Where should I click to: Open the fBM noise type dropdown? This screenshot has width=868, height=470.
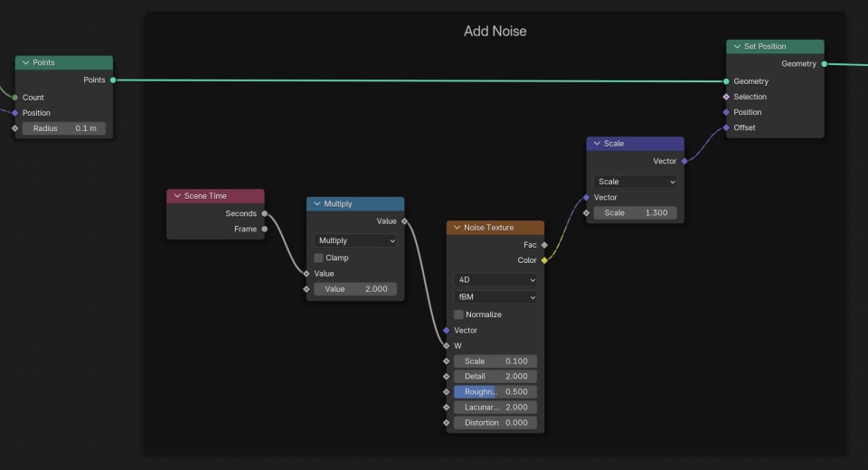coord(495,297)
